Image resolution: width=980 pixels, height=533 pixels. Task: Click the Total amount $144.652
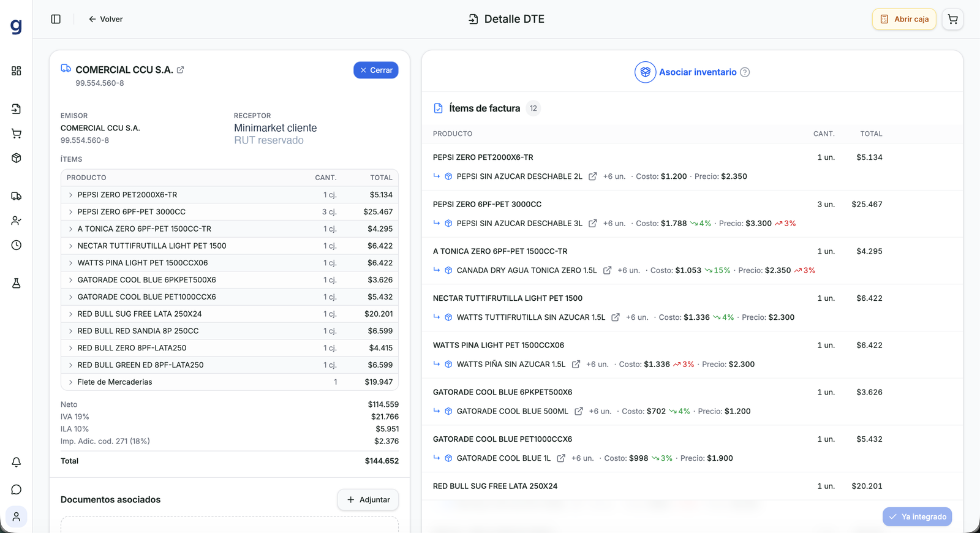click(x=382, y=461)
